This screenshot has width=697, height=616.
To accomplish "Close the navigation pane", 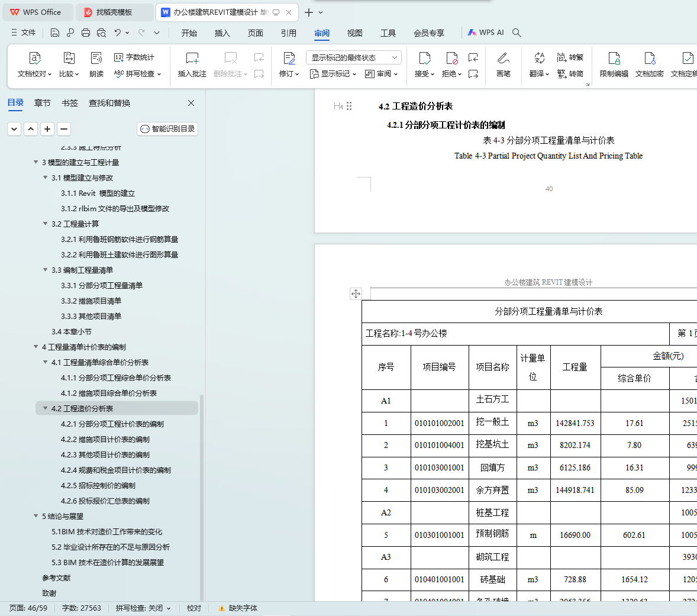I will (x=191, y=103).
